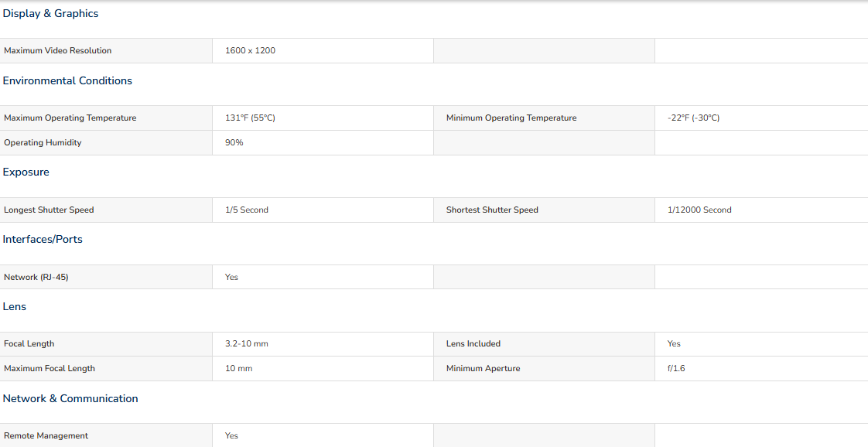Click the 1/12000 Second shutter value
The height and width of the screenshot is (447, 868).
pos(699,210)
